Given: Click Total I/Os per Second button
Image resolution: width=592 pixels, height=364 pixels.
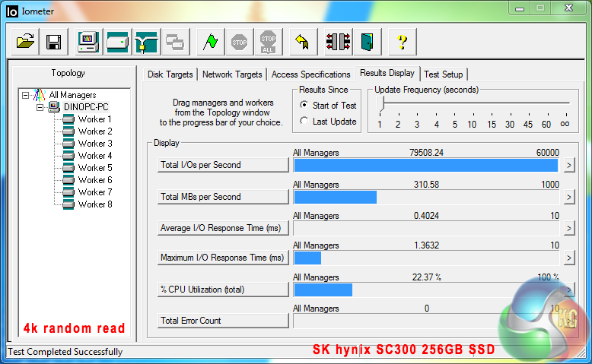Looking at the screenshot, I should (223, 165).
